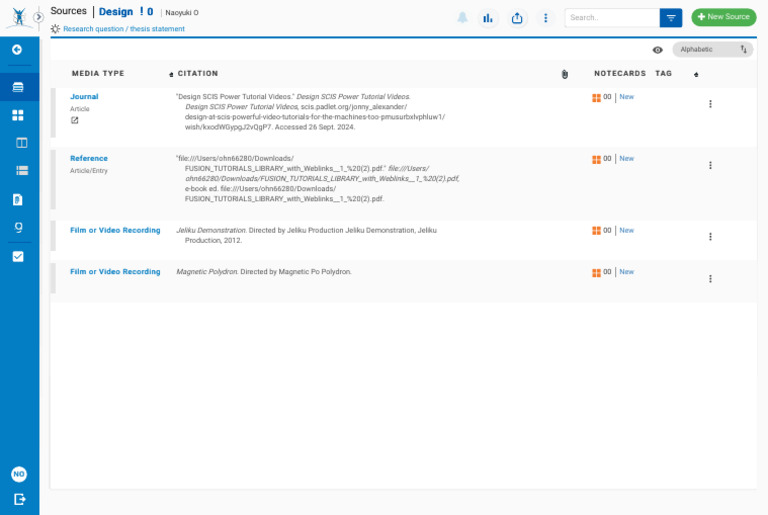Open the Reference source entry

89,158
